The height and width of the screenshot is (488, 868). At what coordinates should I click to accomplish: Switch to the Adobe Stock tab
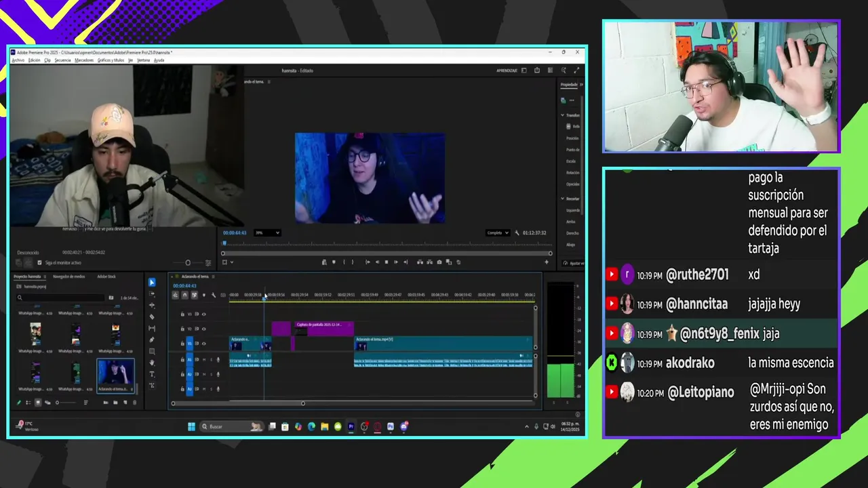(106, 277)
